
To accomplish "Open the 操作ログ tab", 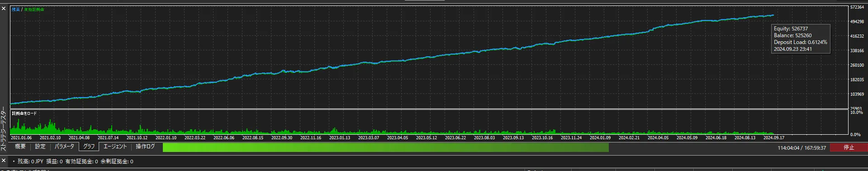I will coord(145,147).
